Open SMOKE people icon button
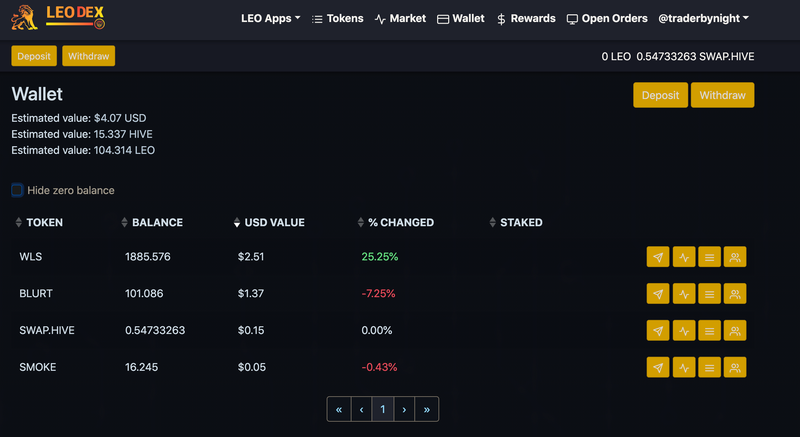800x437 pixels. [x=735, y=367]
